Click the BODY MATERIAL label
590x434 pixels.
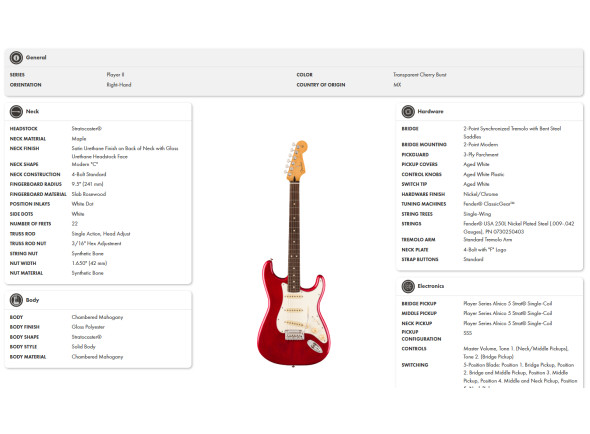tap(28, 357)
